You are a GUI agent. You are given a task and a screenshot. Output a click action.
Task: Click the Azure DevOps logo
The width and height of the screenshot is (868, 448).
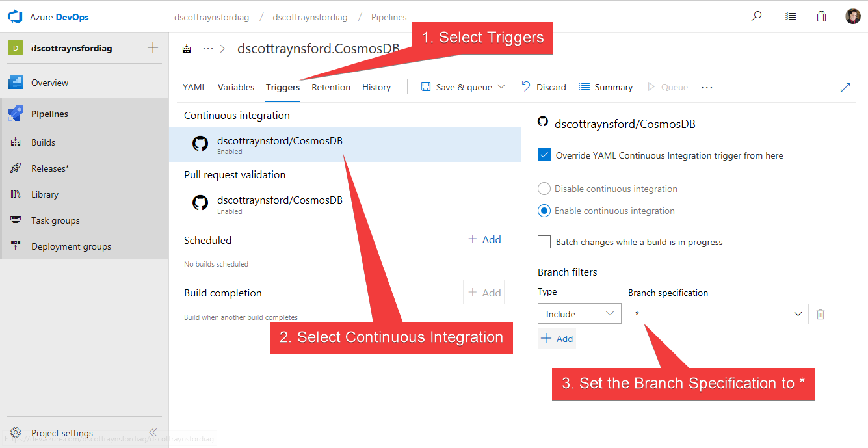pos(16,17)
